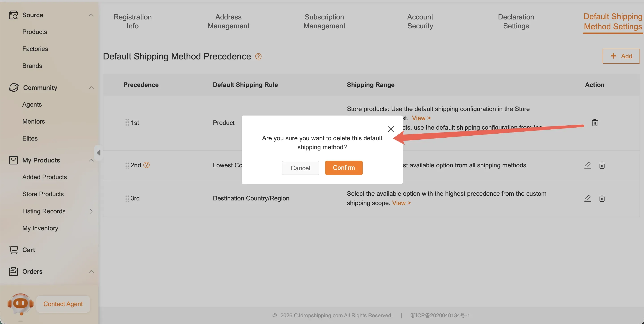Open the Cart icon in sidebar

tap(13, 250)
